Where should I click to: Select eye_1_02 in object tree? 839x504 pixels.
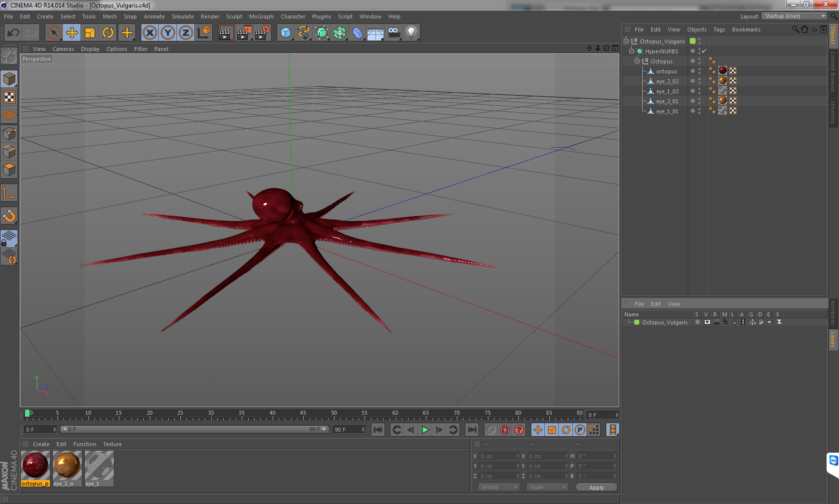pos(667,91)
